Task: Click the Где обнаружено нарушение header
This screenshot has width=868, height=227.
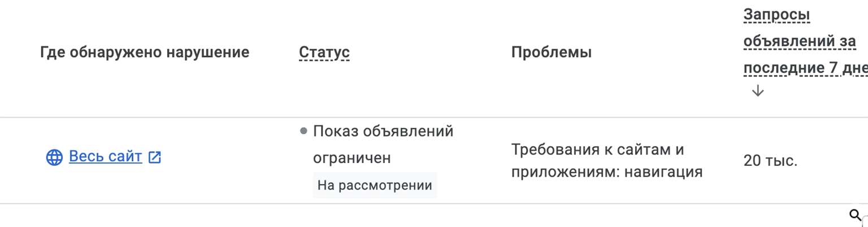Action: pos(145,53)
